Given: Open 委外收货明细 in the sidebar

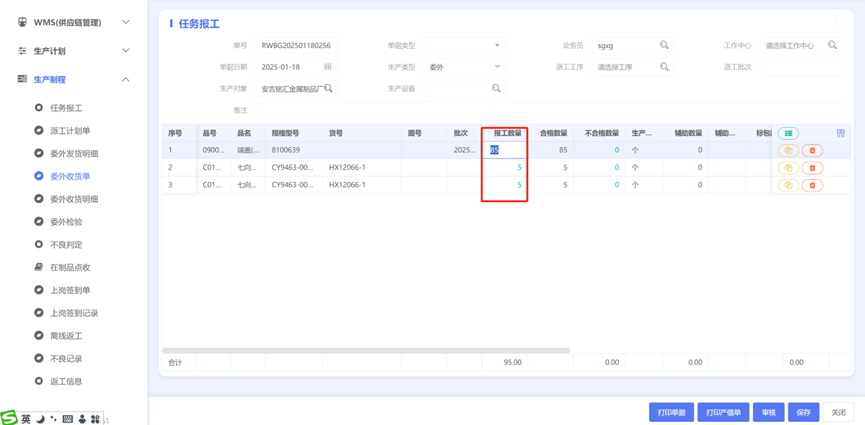Looking at the screenshot, I should (74, 199).
